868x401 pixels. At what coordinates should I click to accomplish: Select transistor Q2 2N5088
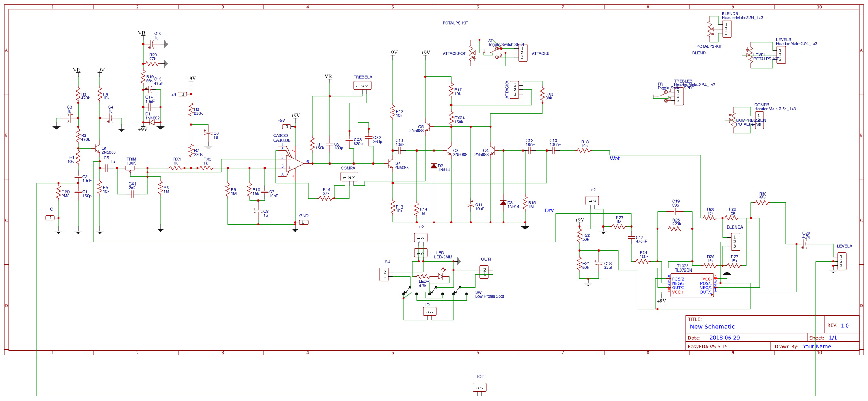tap(390, 165)
